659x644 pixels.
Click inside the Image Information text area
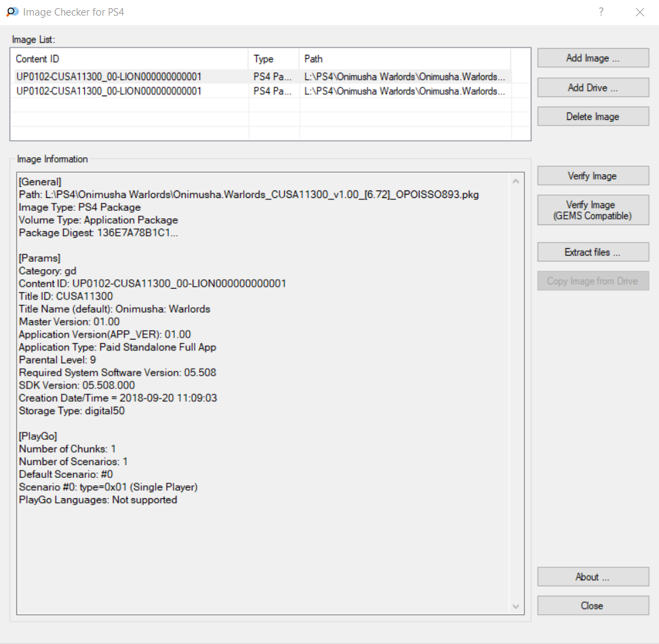pos(264,542)
